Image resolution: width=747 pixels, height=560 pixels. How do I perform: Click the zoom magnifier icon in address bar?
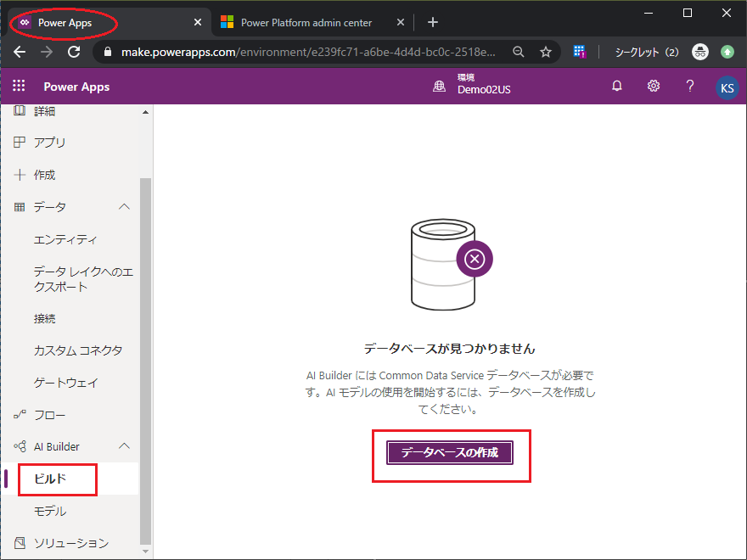point(519,52)
